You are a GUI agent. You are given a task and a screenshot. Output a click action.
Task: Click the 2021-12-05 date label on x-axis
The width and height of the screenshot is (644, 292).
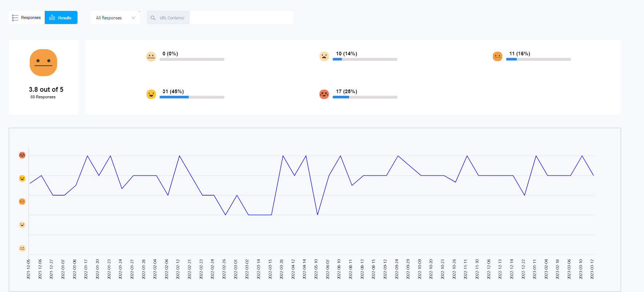(28, 269)
